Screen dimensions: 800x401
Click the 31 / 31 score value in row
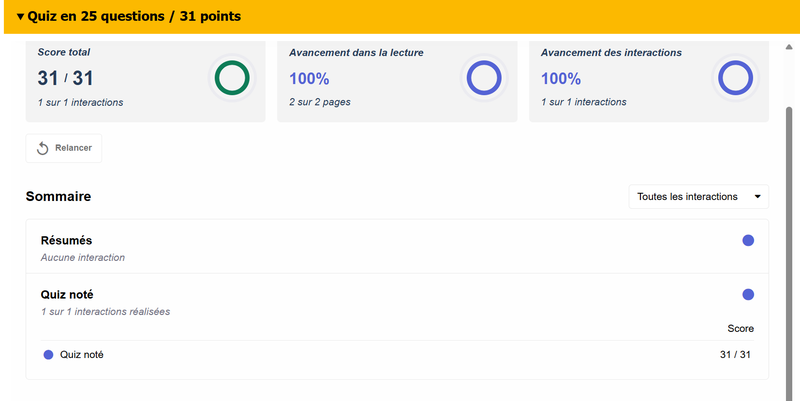(735, 354)
